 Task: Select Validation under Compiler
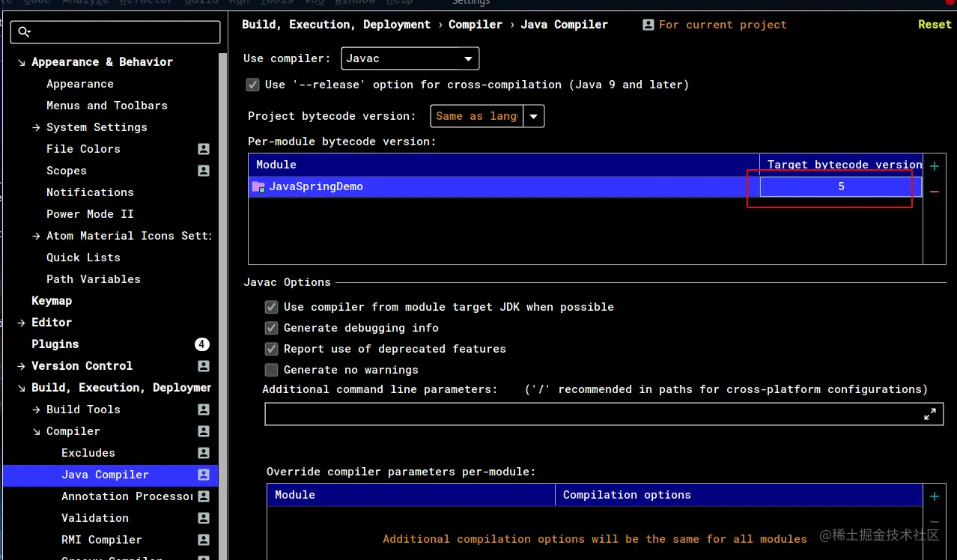[95, 518]
